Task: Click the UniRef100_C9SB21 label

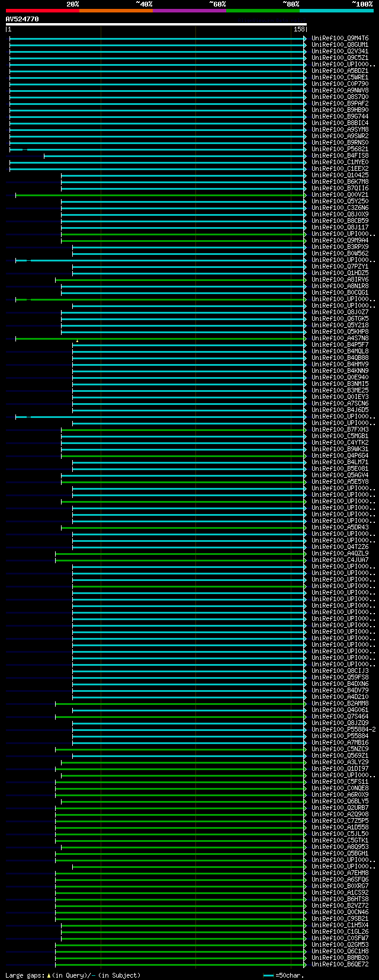Action: 340,918
